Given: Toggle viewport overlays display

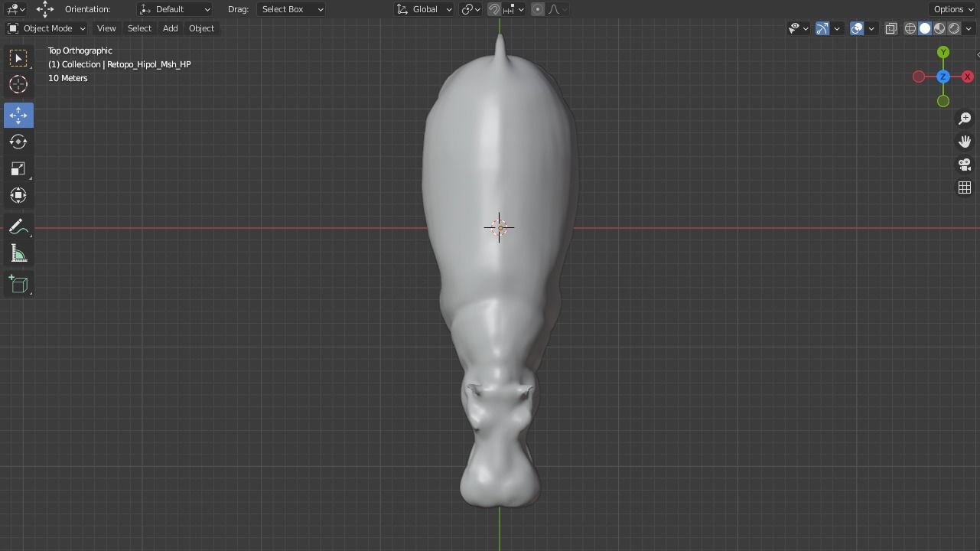Looking at the screenshot, I should 857,28.
